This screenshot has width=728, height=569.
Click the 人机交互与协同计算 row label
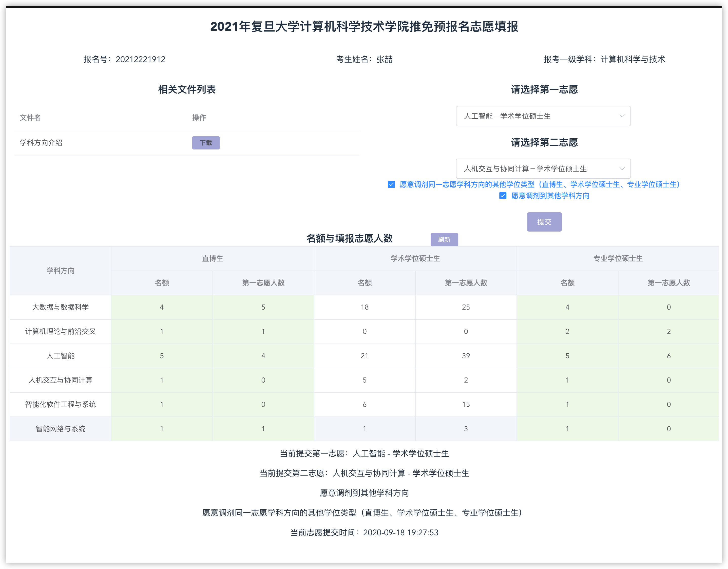click(60, 380)
